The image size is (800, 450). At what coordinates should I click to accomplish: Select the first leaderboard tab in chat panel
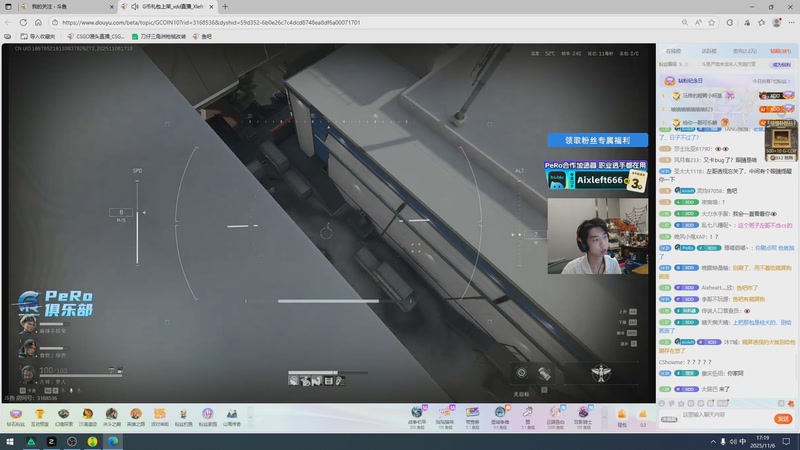coord(673,51)
